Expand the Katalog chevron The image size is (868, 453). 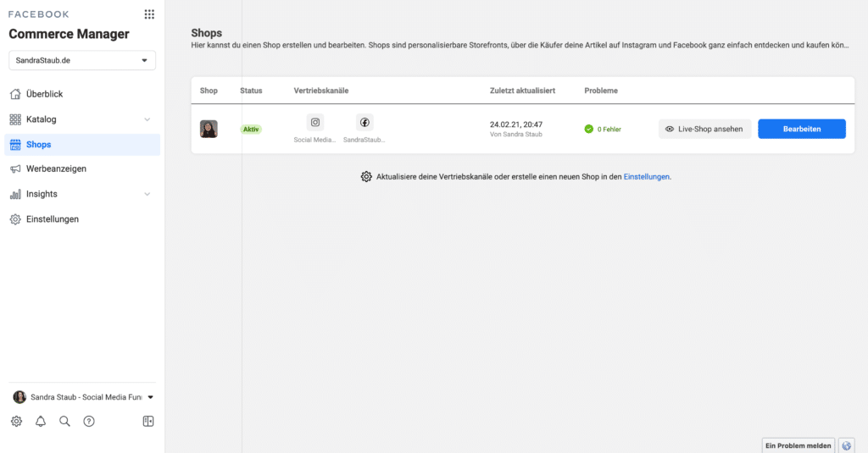pyautogui.click(x=147, y=119)
